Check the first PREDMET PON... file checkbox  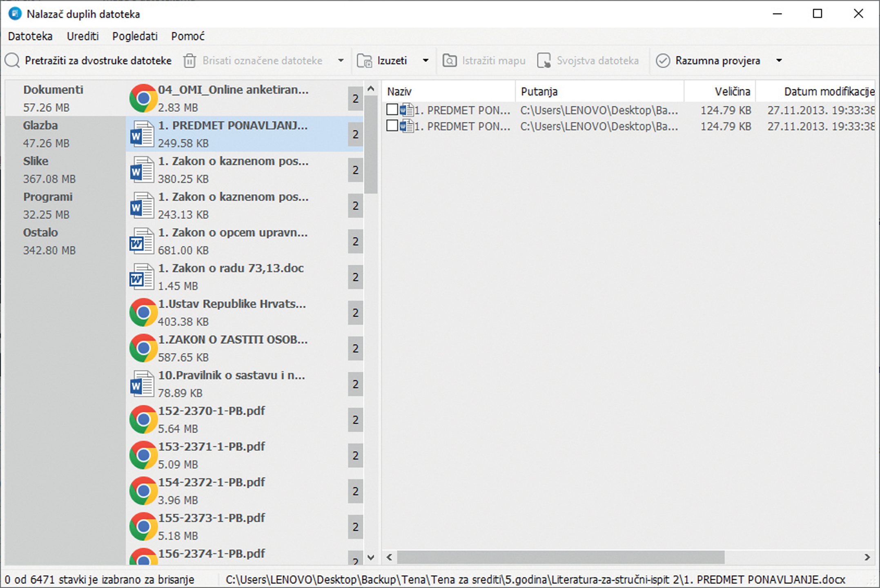(x=392, y=109)
